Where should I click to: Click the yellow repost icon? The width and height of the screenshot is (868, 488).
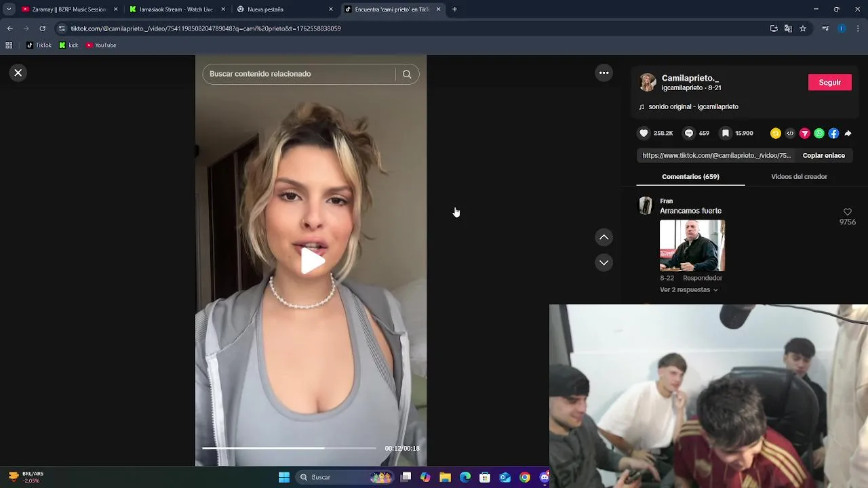776,134
